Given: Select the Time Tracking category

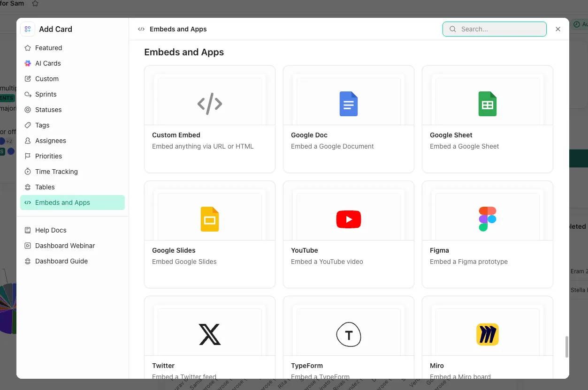Looking at the screenshot, I should pos(72,172).
